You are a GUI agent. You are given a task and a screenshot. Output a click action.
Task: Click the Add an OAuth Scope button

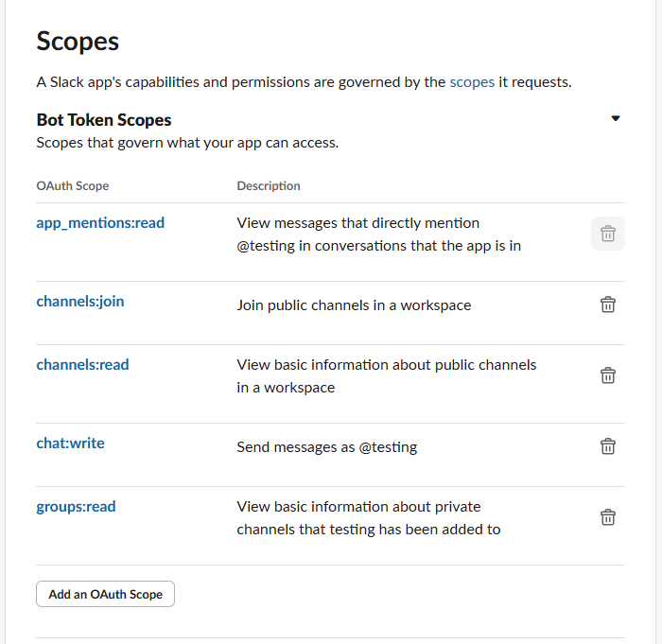(x=105, y=594)
